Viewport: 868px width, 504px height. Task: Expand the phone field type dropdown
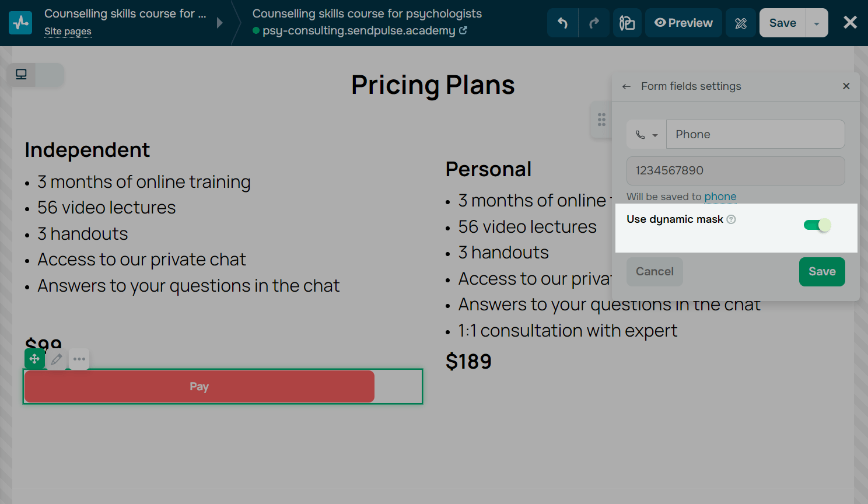pyautogui.click(x=646, y=135)
